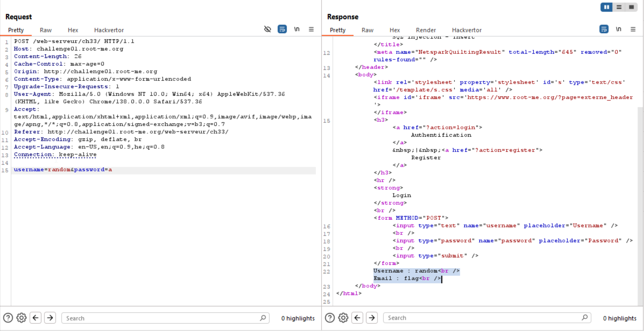Open Request panel hamburger options menu
The width and height of the screenshot is (644, 331).
coord(311,29)
